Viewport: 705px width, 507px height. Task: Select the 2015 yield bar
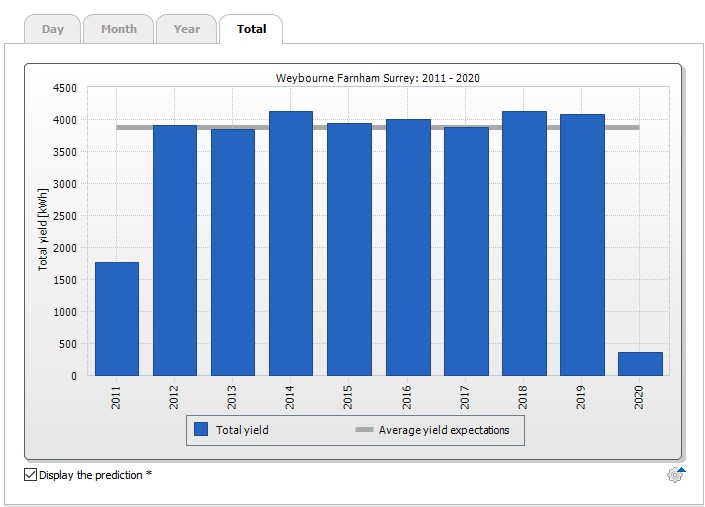pos(349,249)
